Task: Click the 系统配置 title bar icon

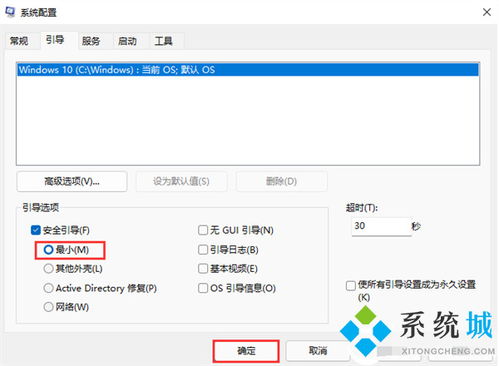Action: click(x=10, y=12)
